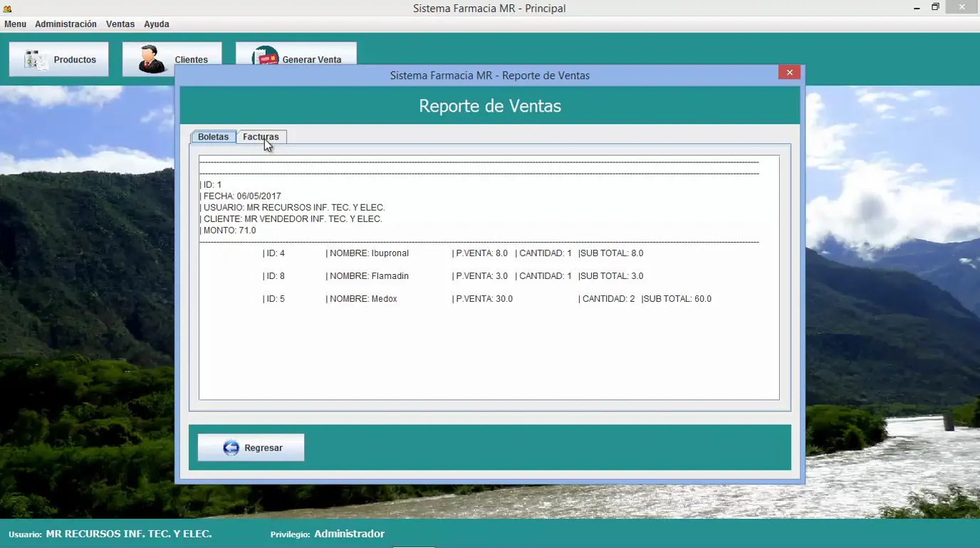Select the Clientes person icon
This screenshot has height=548, width=980.
pyautogui.click(x=151, y=57)
